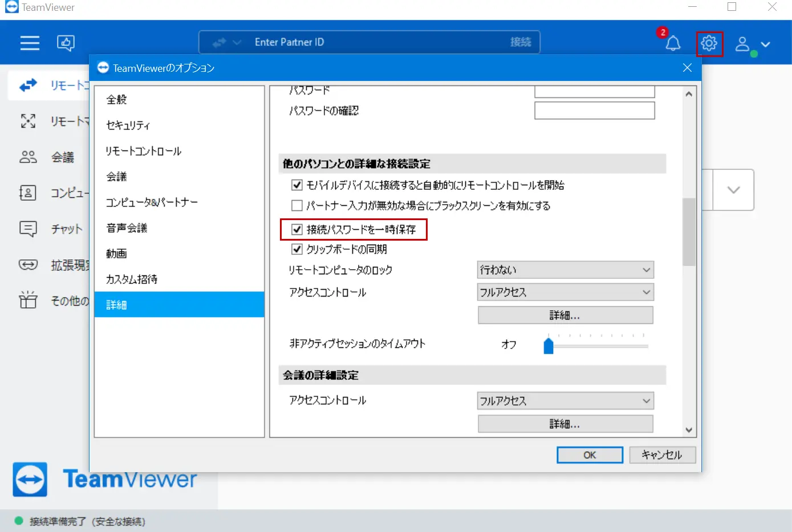Expand the dropdown chevron right of the dialog
Viewport: 792px width, 532px height.
point(734,190)
